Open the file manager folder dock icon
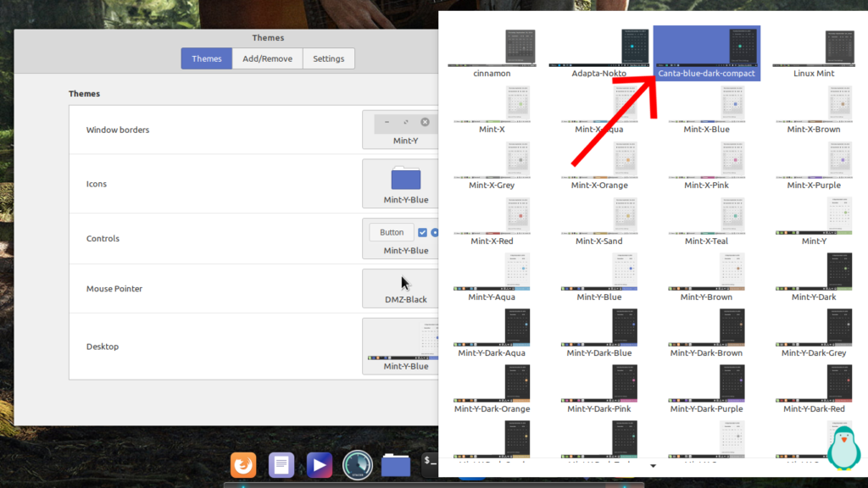 coord(396,465)
